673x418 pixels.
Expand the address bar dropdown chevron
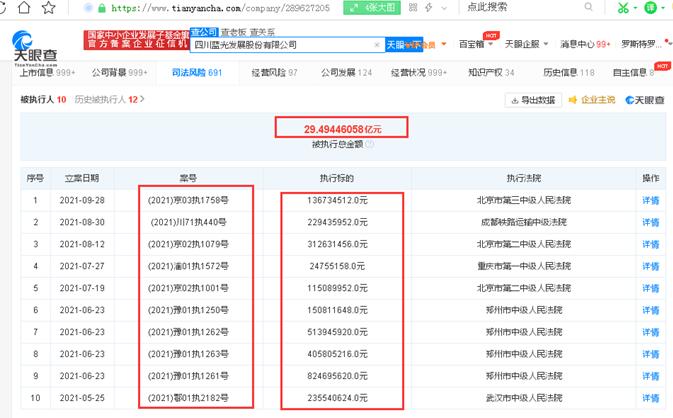(444, 8)
